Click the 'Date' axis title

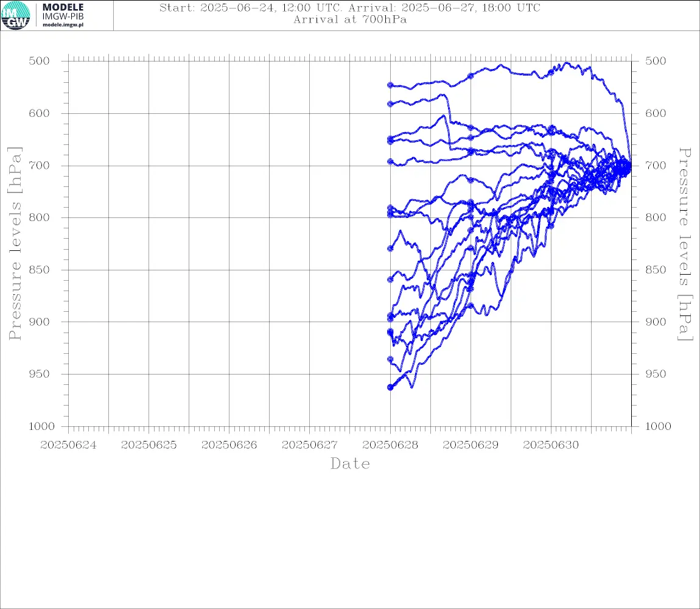pos(351,464)
